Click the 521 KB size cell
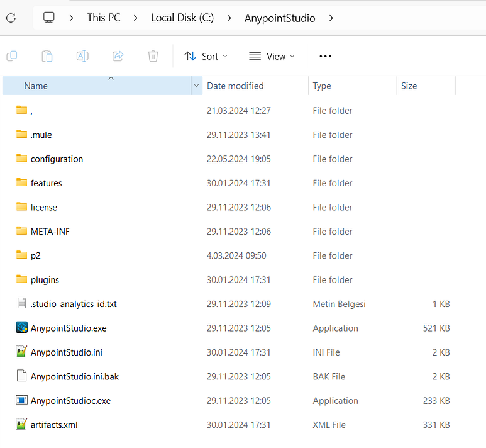The image size is (486, 448). click(436, 328)
